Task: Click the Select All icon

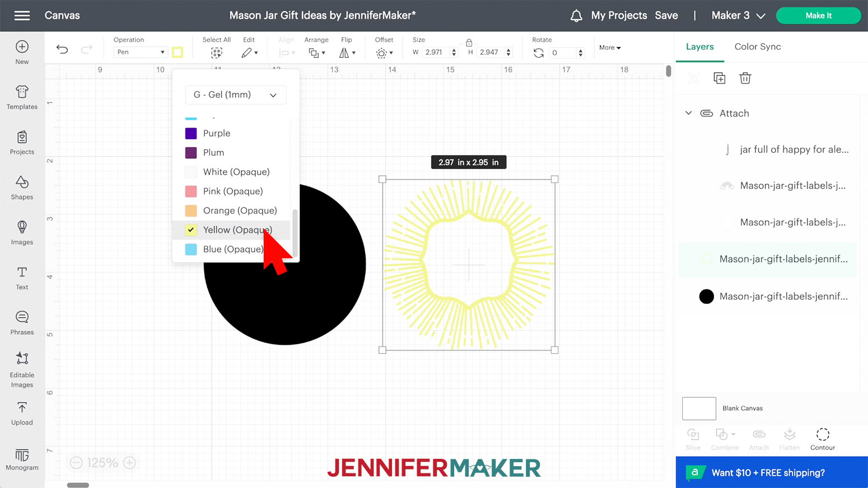Action: pos(217,53)
